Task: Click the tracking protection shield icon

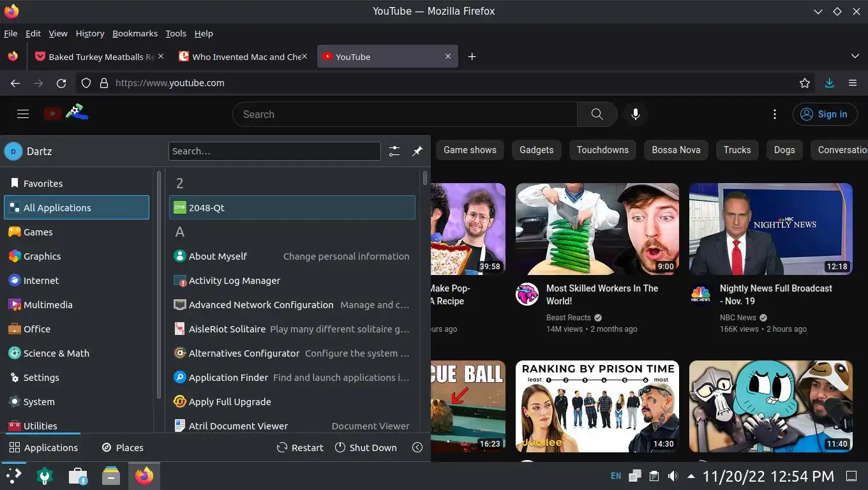Action: (86, 83)
